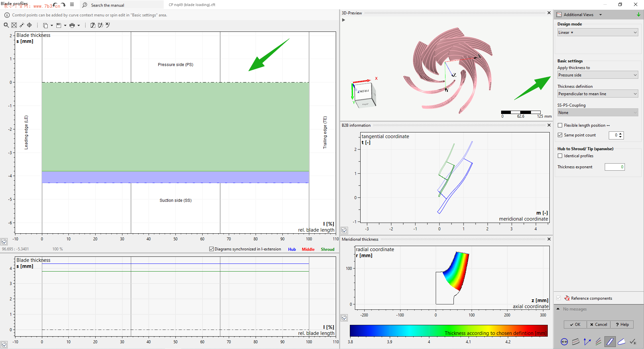Click the Reference components icon
The image size is (644, 349).
(x=567, y=298)
